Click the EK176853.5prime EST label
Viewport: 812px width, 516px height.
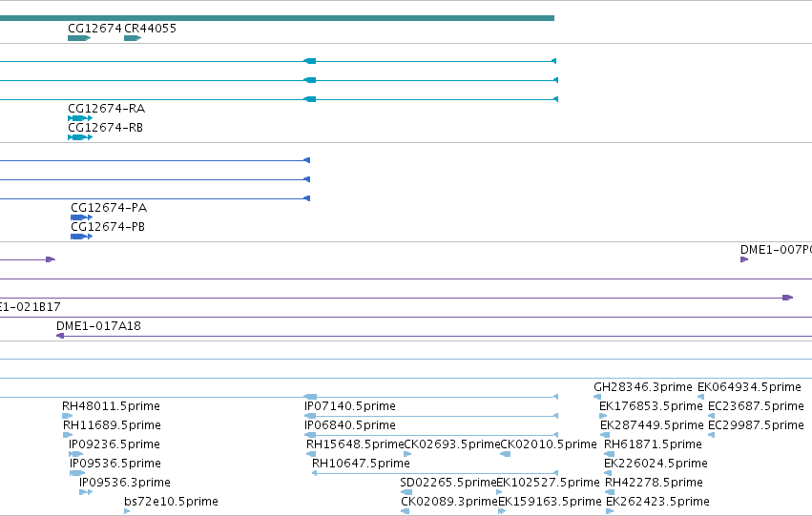click(651, 405)
